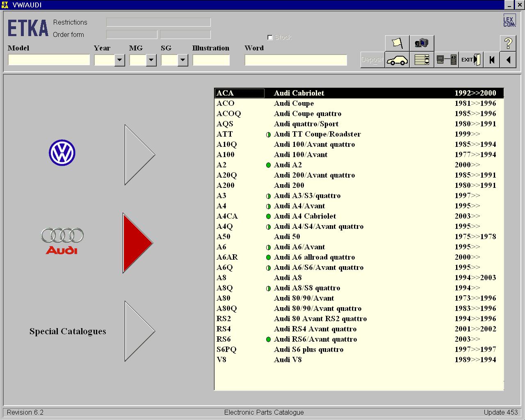Select the A50 Audi 50 row
This screenshot has height=420, width=525.
(x=359, y=237)
